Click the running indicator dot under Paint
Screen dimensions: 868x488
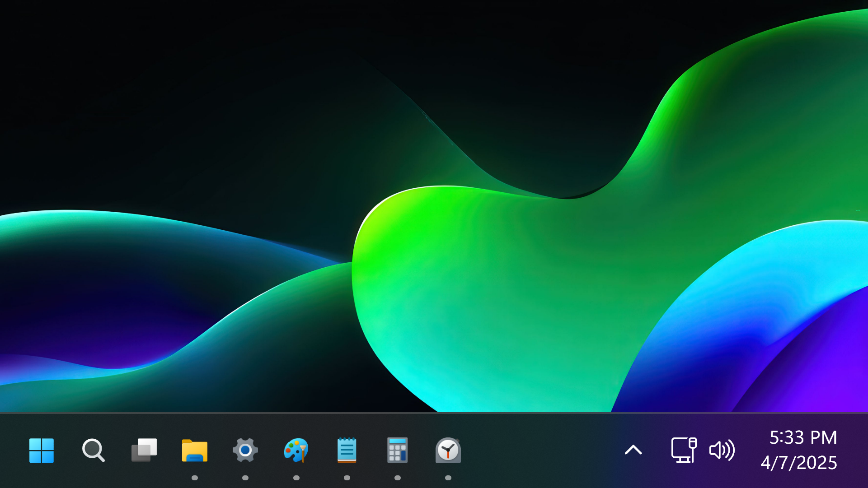pos(296,477)
